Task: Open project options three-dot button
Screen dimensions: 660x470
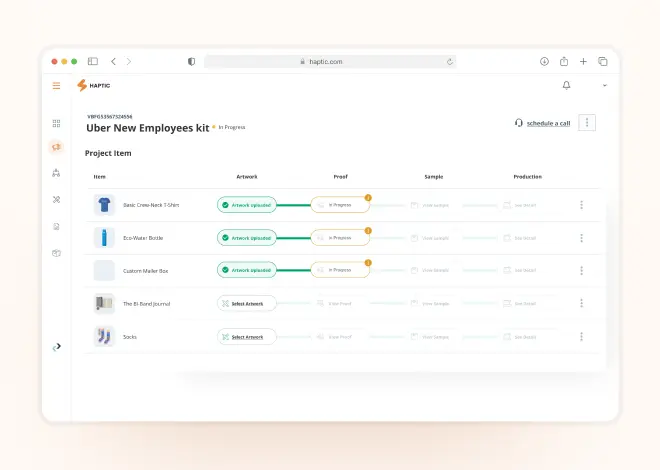Action: (x=587, y=123)
